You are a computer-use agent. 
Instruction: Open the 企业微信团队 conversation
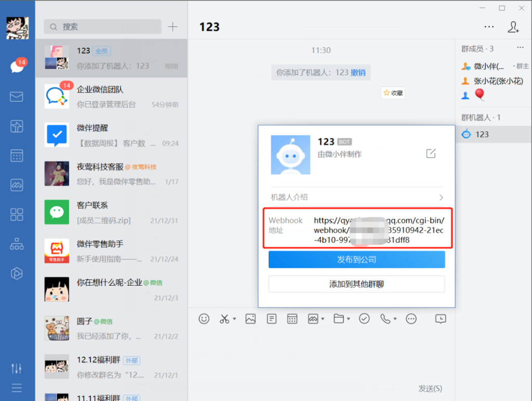point(111,97)
